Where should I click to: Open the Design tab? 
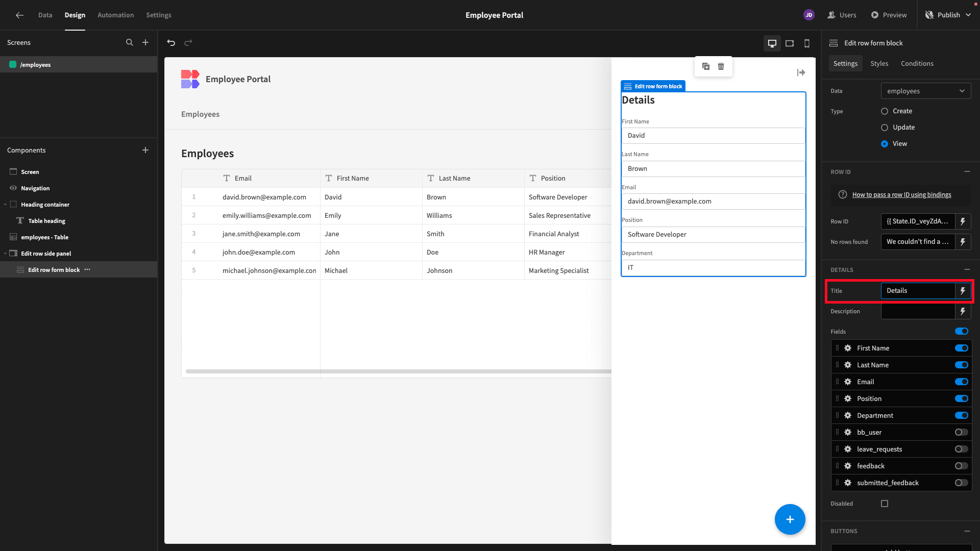coord(75,15)
